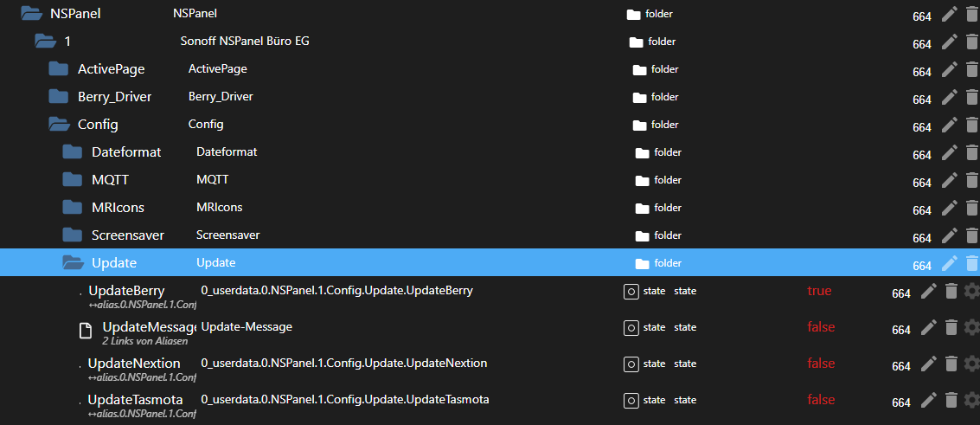
Task: Collapse the Config folder
Action: point(60,125)
